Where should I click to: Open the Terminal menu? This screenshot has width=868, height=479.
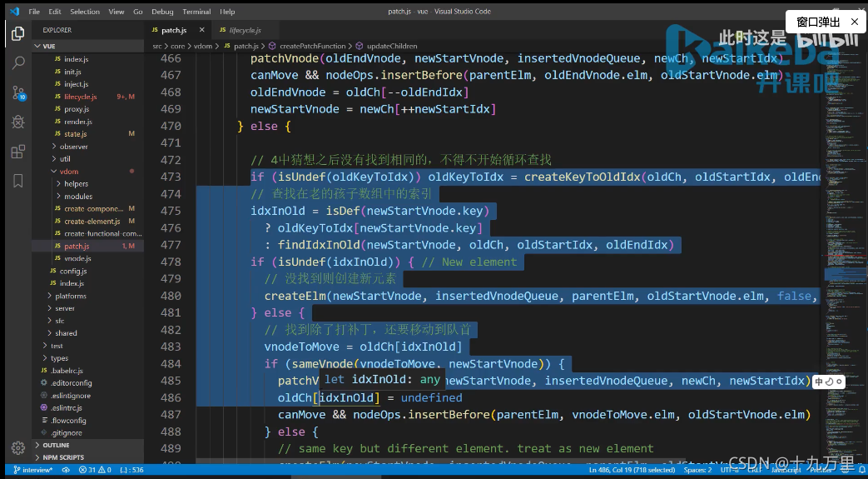coord(196,11)
